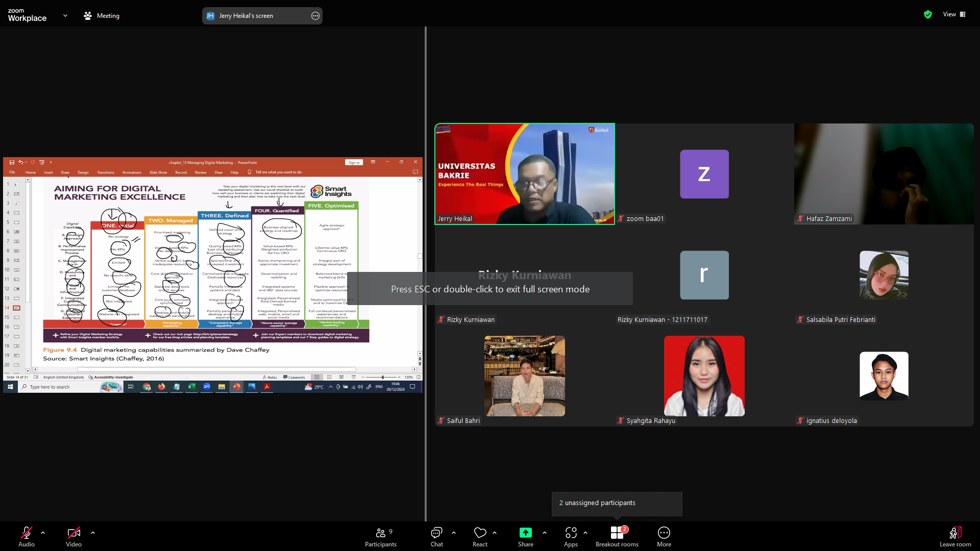Open the More menu in the toolbar
980x551 pixels.
(x=664, y=537)
